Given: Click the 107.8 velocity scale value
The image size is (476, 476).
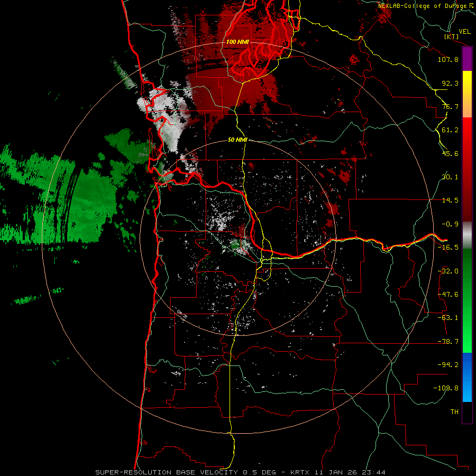Looking at the screenshot, I should point(448,59).
